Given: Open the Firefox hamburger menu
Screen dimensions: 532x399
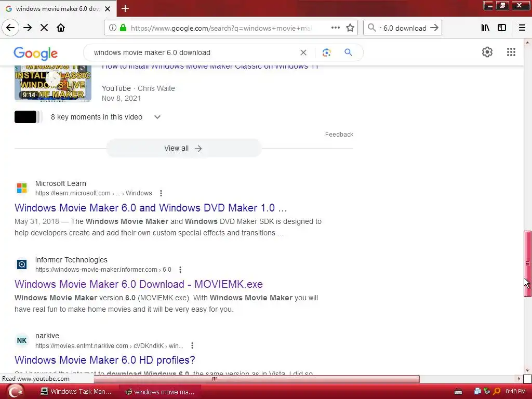Looking at the screenshot, I should (522, 28).
